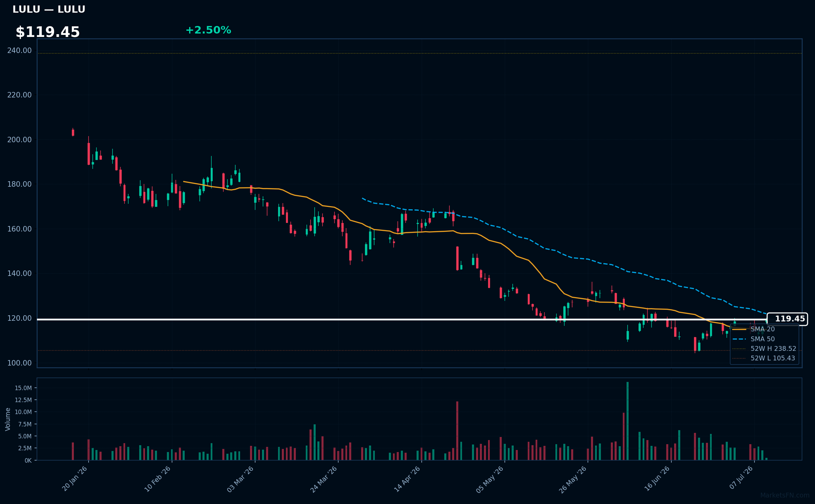Click the 5.0M volume axis label
This screenshot has height=504, width=815.
[x=25, y=436]
